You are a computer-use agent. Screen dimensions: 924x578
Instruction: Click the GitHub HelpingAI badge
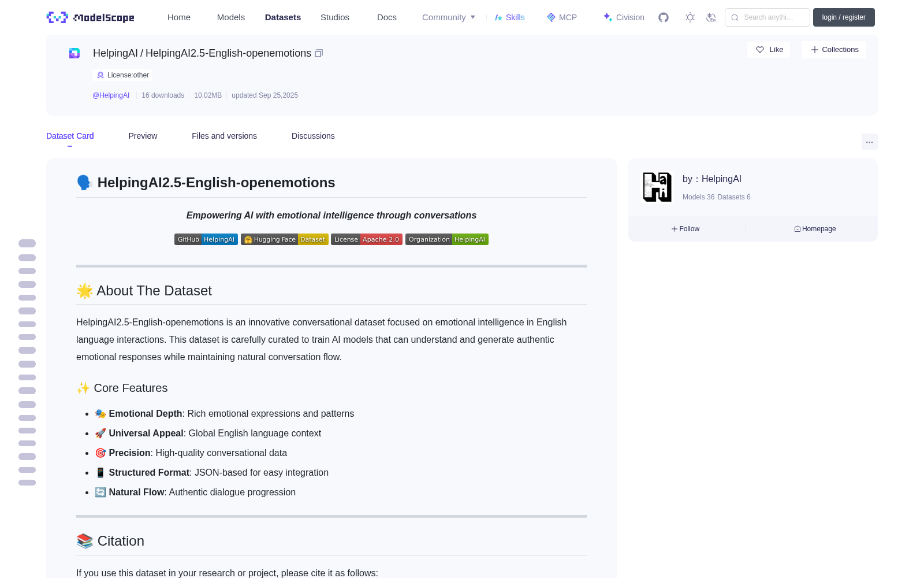tap(206, 239)
